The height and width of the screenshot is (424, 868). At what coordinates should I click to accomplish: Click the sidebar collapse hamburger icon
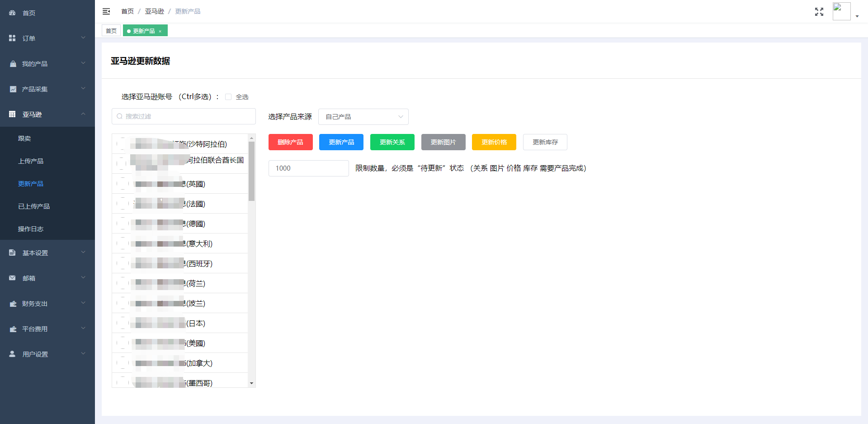106,11
